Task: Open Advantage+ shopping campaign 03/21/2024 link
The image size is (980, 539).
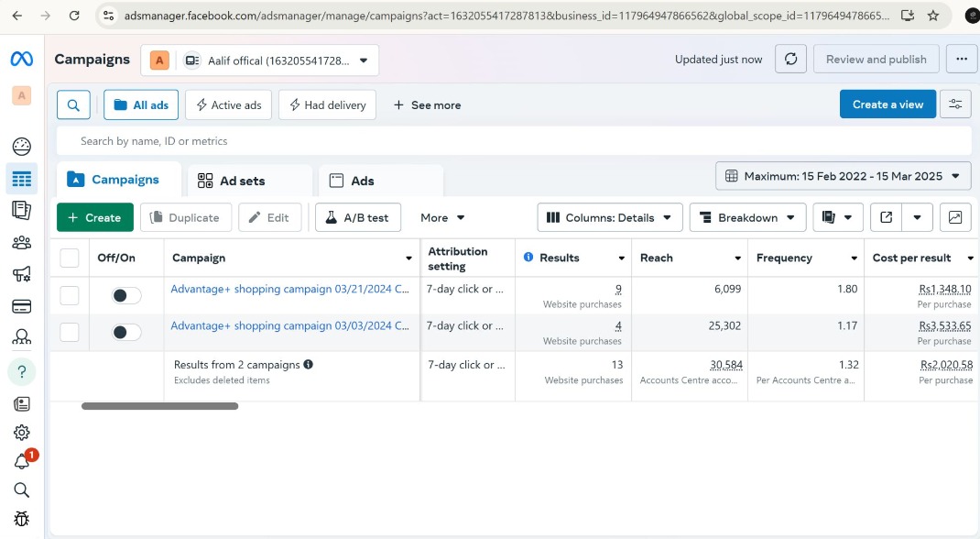Action: pyautogui.click(x=289, y=289)
